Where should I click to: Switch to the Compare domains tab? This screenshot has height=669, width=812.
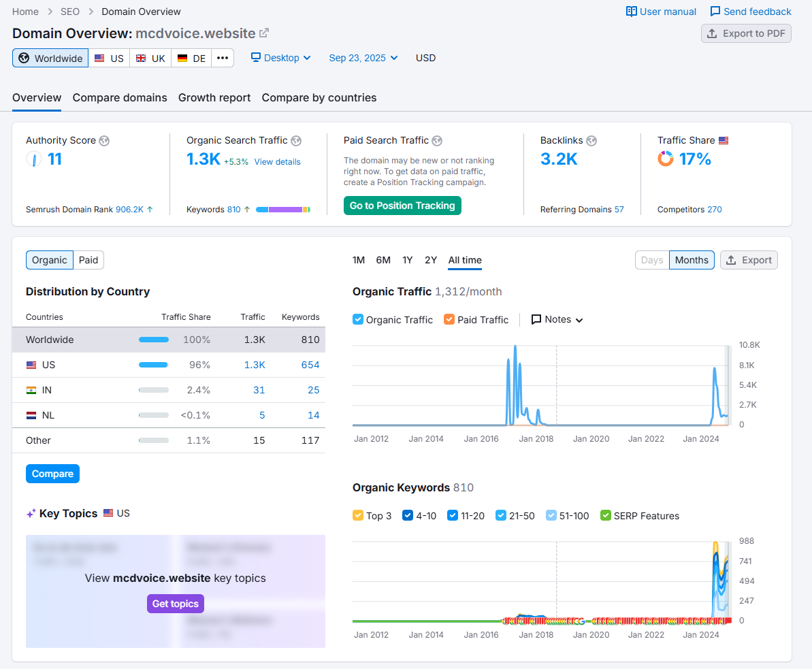[x=120, y=98]
